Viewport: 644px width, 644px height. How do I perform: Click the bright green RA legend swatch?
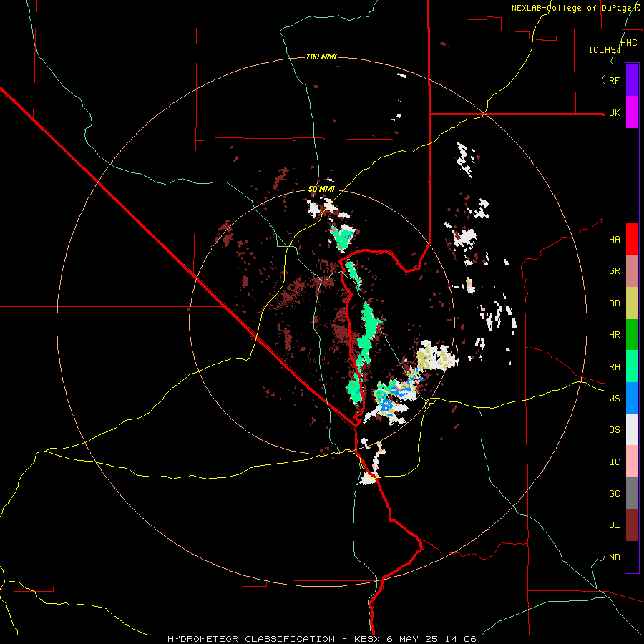(632, 366)
